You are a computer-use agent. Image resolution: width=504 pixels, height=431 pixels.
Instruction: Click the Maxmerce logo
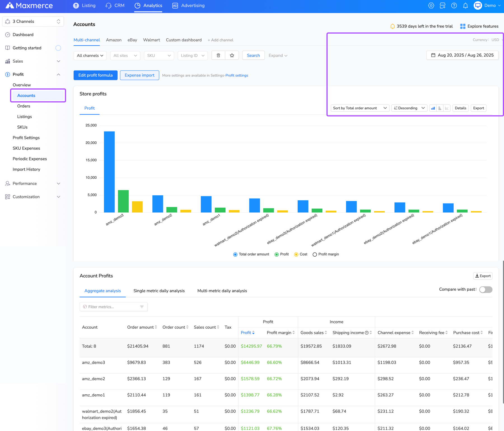tap(29, 6)
